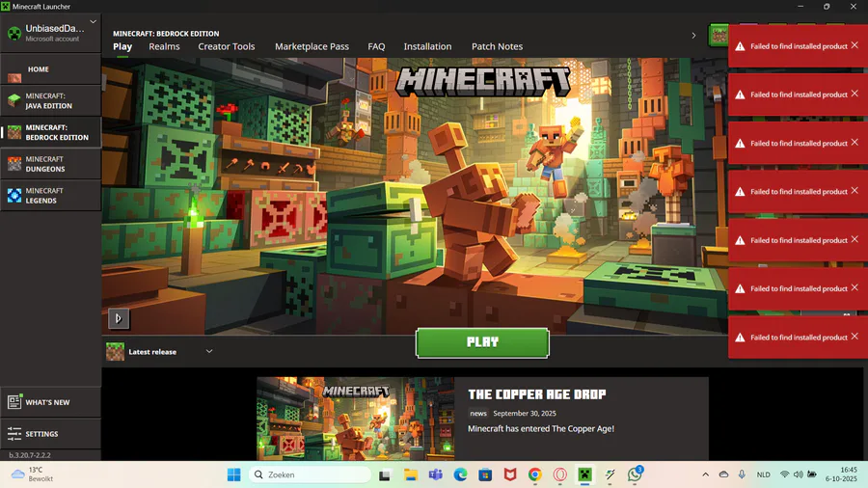Switch to the Play tab
Viewport: 868px width, 488px height.
click(122, 46)
